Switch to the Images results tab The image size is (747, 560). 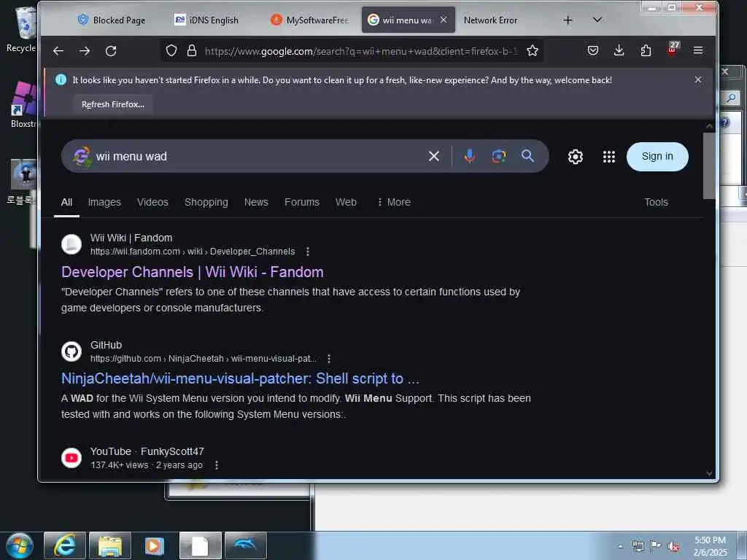[x=104, y=203]
